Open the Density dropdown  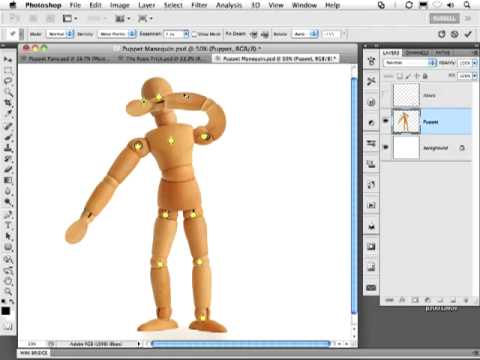[x=117, y=34]
